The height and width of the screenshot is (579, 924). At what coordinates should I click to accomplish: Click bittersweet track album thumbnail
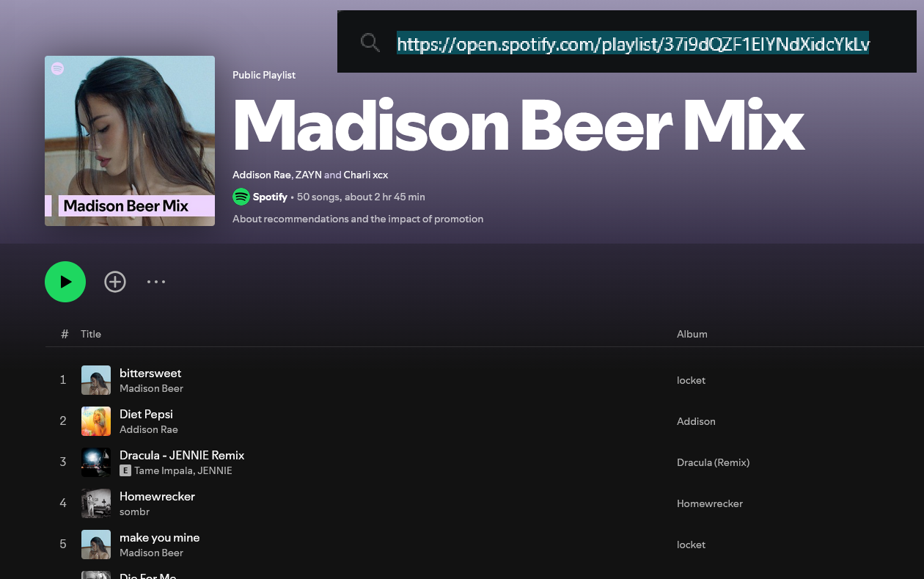[x=96, y=380]
